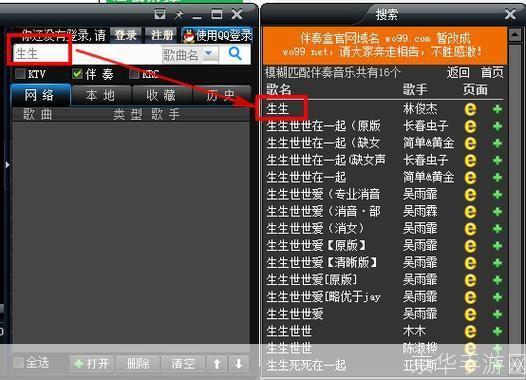This screenshot has height=380, width=526.
Task: Add 生生世世爱（消音·部 with plus icon
Action: tap(497, 212)
